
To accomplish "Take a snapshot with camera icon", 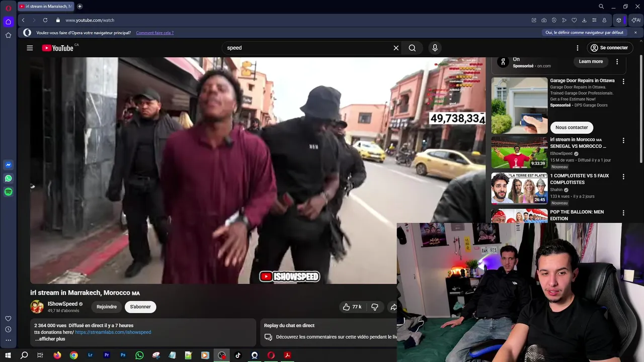I will pyautogui.click(x=544, y=20).
